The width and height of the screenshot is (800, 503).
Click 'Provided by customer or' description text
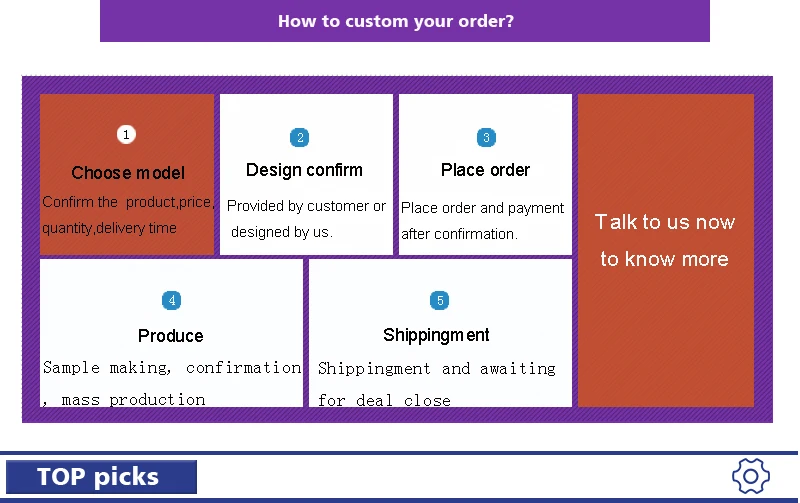pos(306,206)
